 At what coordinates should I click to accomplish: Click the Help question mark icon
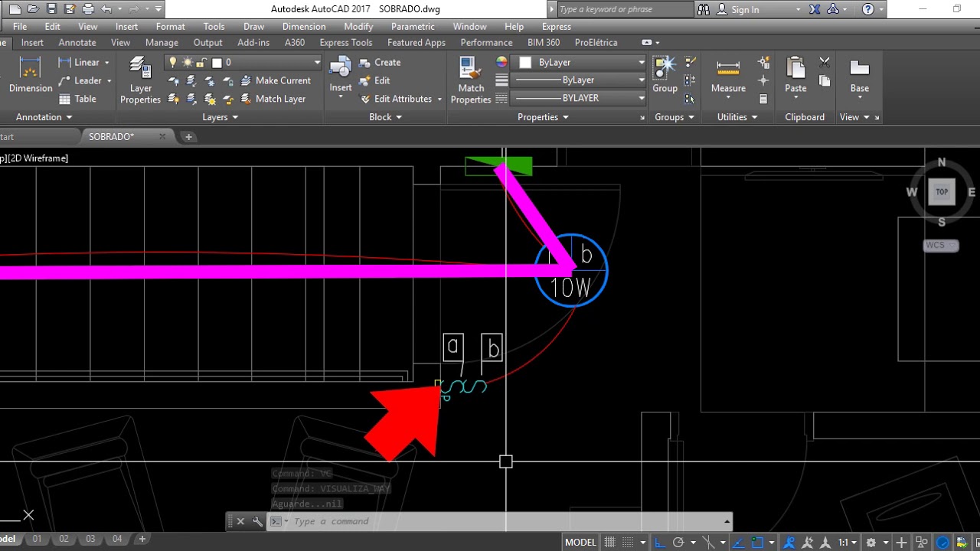click(x=868, y=9)
